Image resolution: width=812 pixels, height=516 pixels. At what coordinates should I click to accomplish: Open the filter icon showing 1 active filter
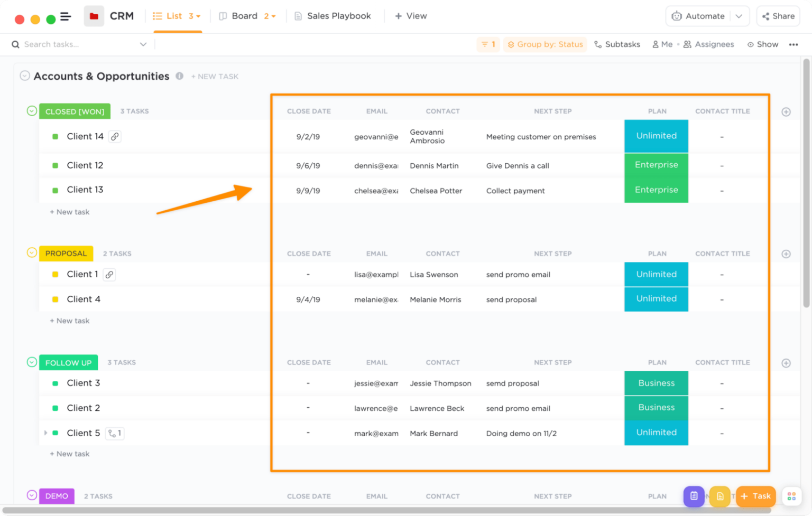(x=487, y=44)
